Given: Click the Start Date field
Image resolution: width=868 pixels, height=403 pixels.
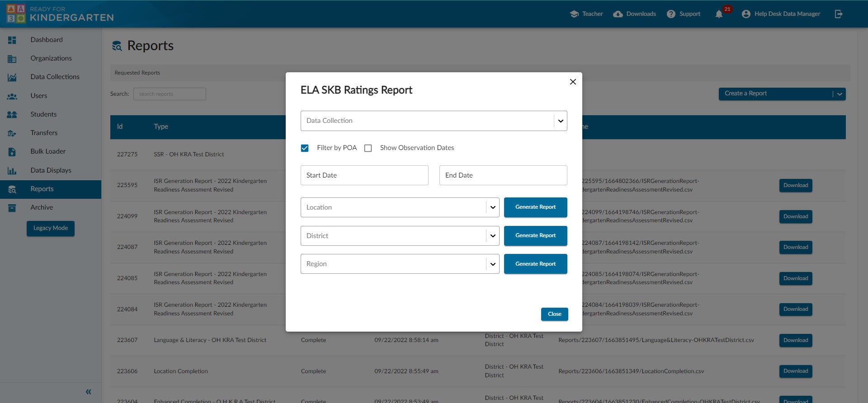Looking at the screenshot, I should 364,175.
